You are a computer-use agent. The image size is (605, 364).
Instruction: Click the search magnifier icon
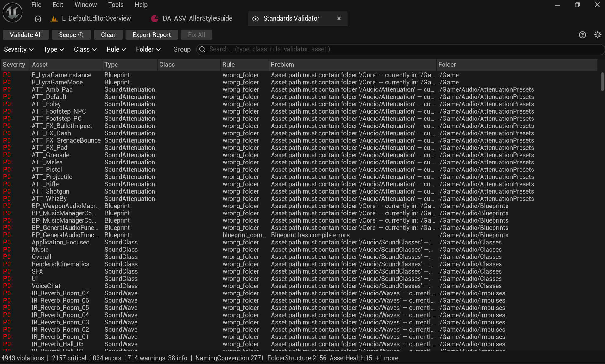tap(203, 49)
